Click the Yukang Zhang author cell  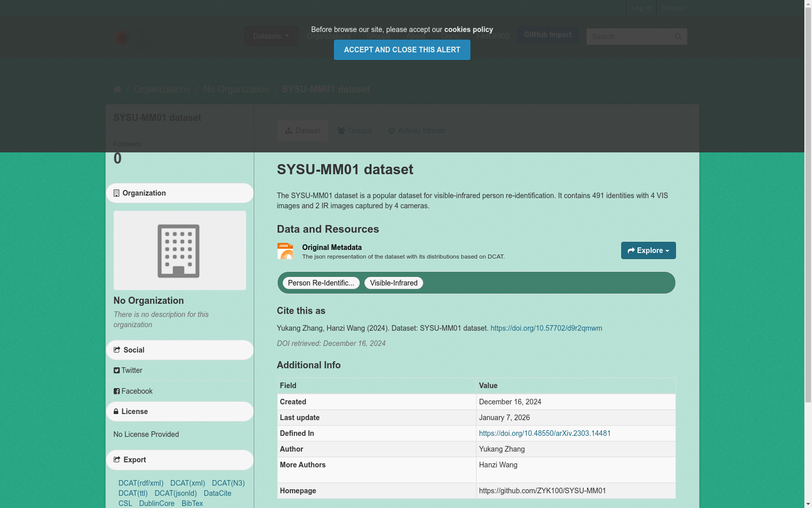[576, 449]
